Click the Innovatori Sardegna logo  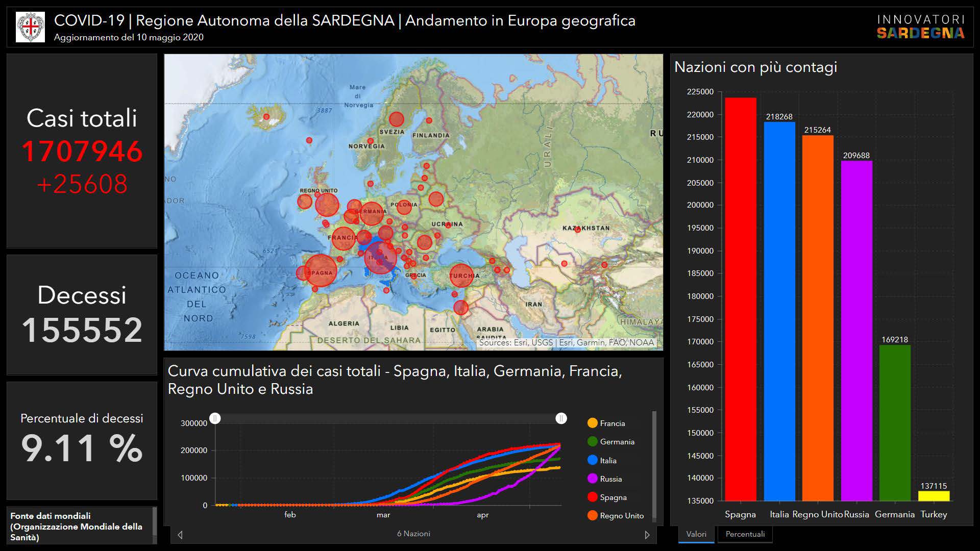920,27
